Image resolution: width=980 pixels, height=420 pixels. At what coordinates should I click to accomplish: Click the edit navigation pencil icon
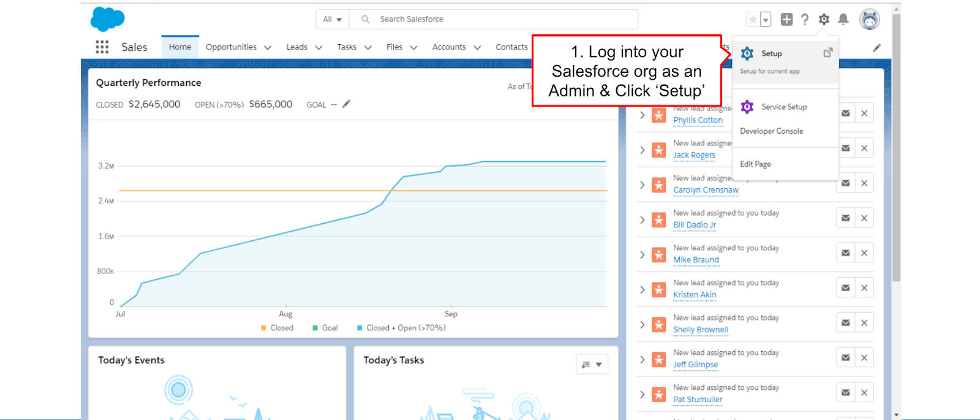tap(877, 47)
